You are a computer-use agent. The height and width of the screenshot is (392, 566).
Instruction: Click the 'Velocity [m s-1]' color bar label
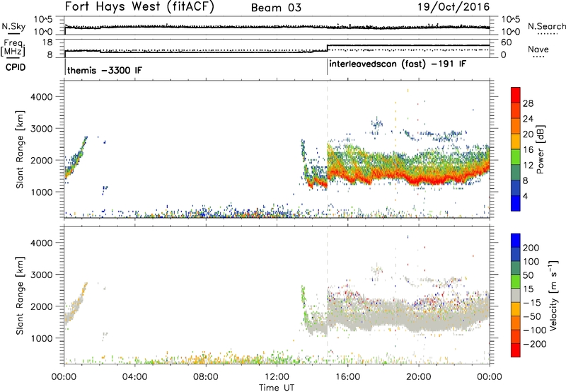(553, 295)
